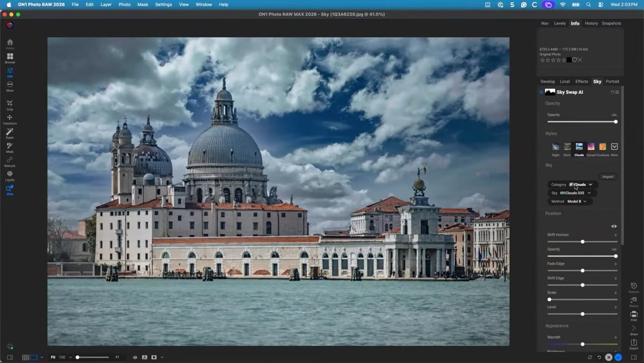
Task: Open the Share option
Action: [x=634, y=330]
